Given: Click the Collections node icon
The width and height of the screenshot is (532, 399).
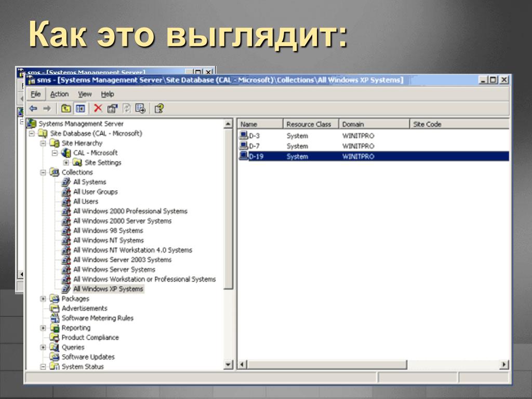Looking at the screenshot, I should [55, 172].
